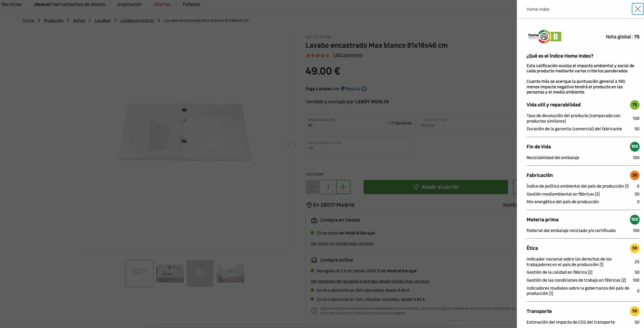The image size is (644, 328).
Task: Go to Home breadcrumb
Action: (29, 21)
